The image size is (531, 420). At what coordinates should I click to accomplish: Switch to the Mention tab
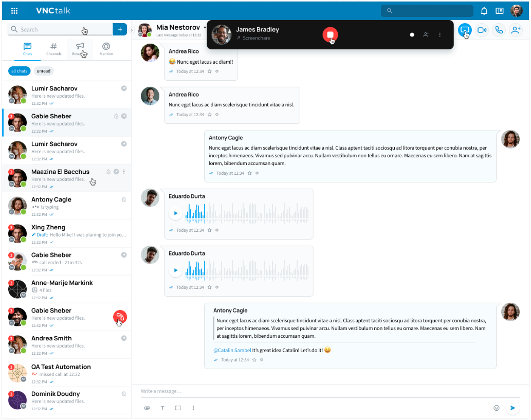106,49
